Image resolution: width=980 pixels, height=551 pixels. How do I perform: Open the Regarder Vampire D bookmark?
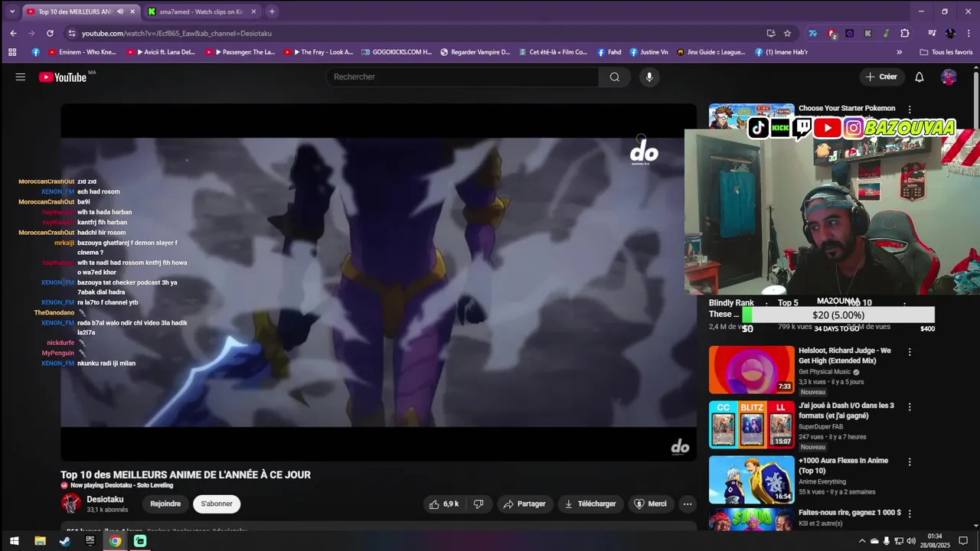coord(475,52)
